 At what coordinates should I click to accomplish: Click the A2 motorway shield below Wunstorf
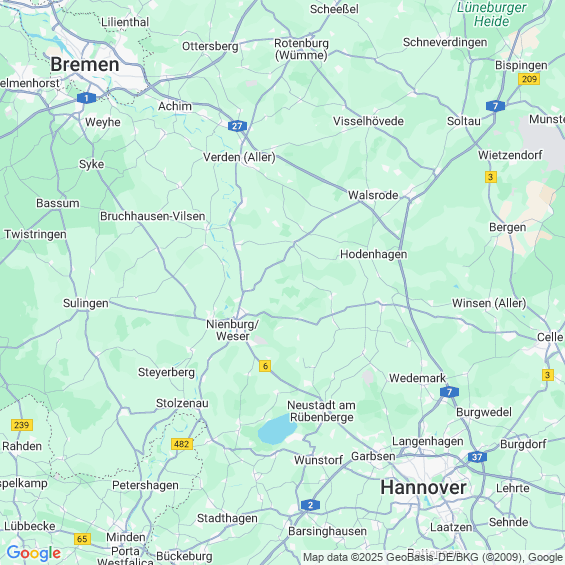coord(310,505)
